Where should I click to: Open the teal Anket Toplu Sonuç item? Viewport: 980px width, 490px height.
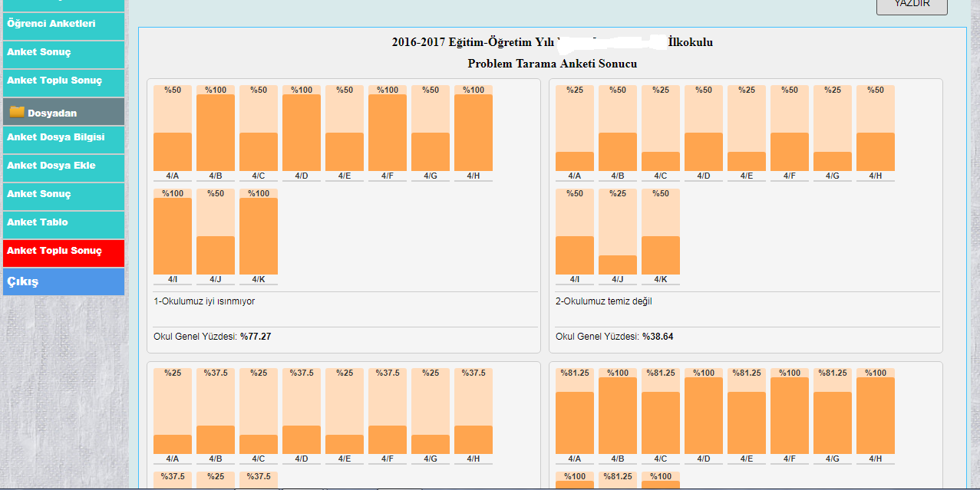click(54, 81)
